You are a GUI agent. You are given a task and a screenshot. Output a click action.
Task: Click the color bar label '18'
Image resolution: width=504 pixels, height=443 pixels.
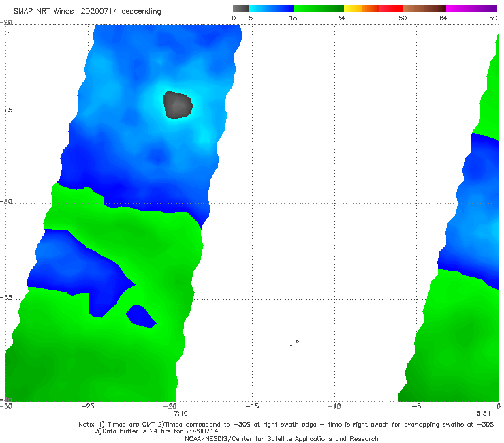click(293, 18)
